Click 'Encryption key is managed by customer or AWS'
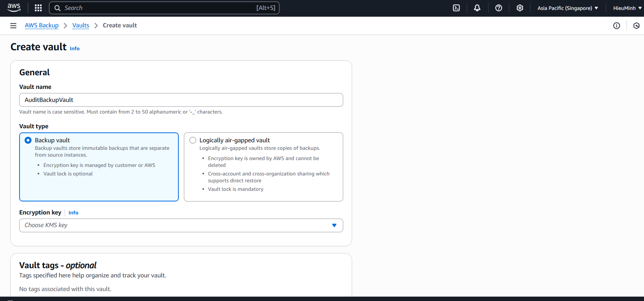644x301 pixels. pyautogui.click(x=99, y=165)
